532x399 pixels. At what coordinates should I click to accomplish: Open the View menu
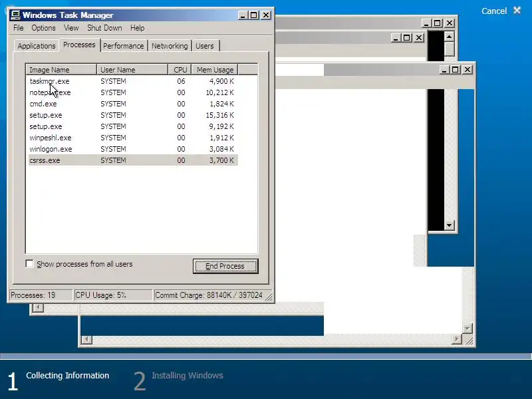[x=71, y=28]
